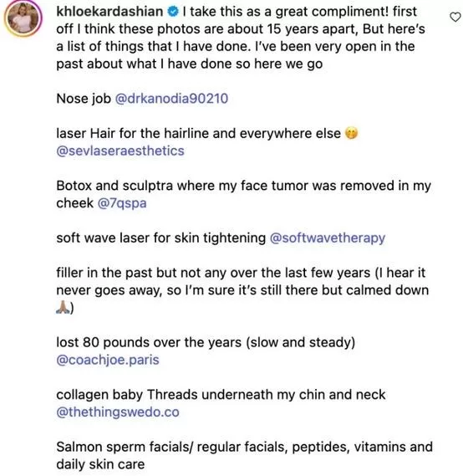The image size is (463, 476).
Task: Visit the @thethingswedo.co account link
Action: point(118,412)
